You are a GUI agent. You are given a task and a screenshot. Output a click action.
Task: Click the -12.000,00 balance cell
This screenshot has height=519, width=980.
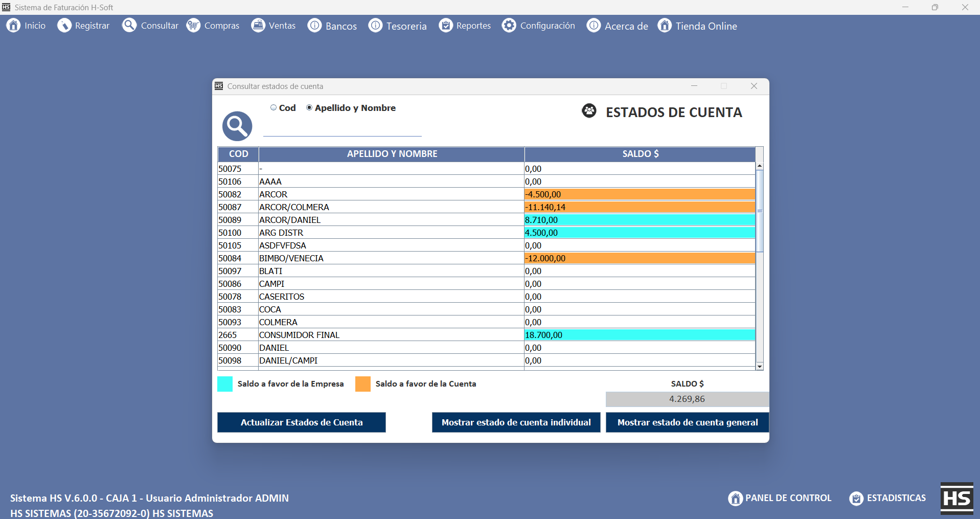(640, 258)
